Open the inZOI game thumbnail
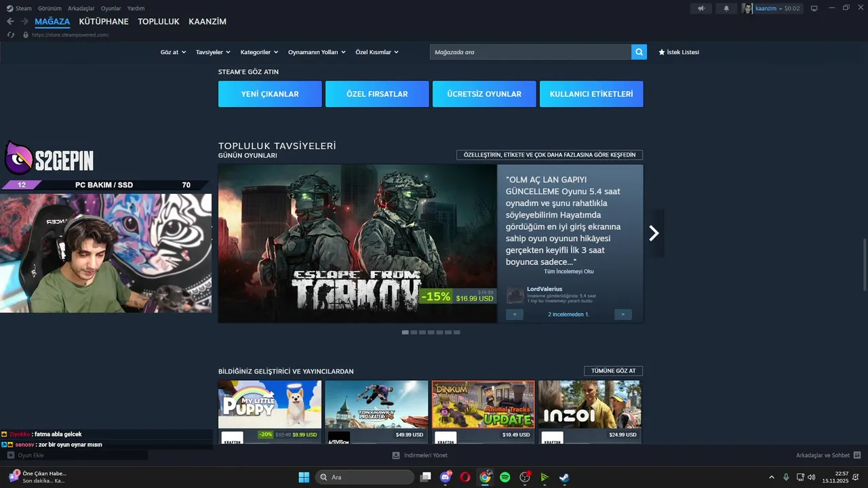This screenshot has height=488, width=868. [x=589, y=404]
